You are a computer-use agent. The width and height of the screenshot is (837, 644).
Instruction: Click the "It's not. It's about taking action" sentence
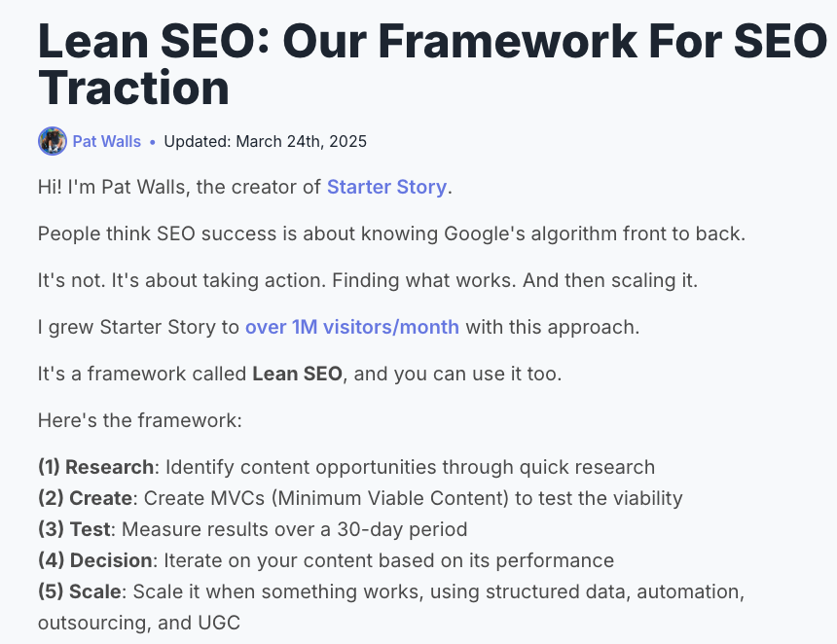(x=368, y=280)
